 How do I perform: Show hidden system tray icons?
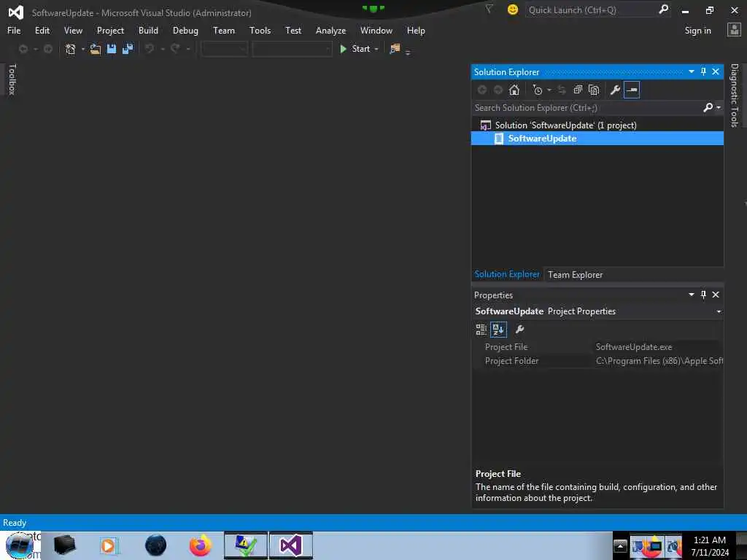pyautogui.click(x=620, y=545)
